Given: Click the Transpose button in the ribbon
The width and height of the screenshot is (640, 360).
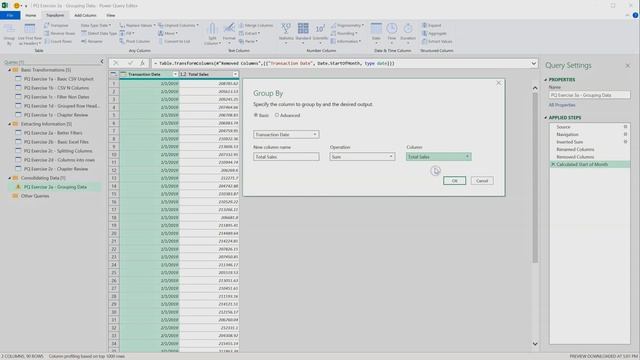Looking at the screenshot, I should pyautogui.click(x=56, y=25).
